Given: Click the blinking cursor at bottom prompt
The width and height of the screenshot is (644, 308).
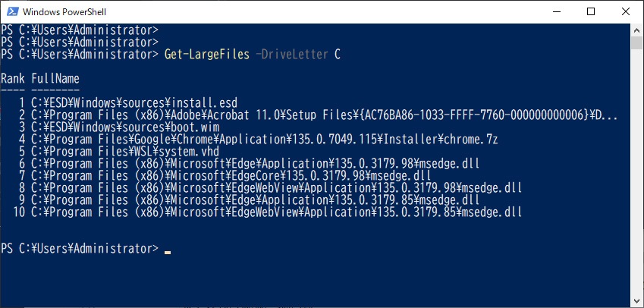Looking at the screenshot, I should (x=168, y=253).
